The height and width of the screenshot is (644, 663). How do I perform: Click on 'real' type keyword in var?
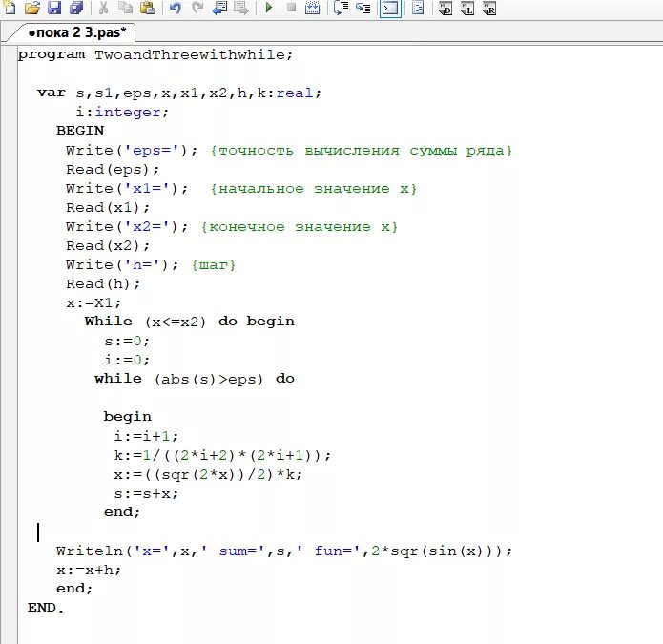point(295,93)
